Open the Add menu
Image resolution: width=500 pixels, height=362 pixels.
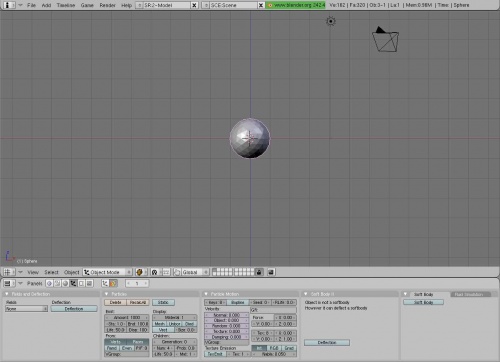[46, 5]
